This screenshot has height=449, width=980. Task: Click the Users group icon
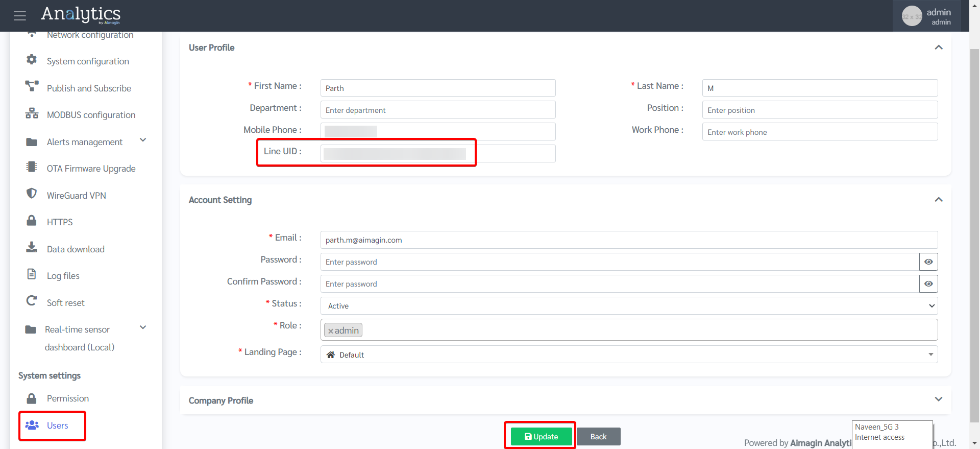tap(32, 425)
